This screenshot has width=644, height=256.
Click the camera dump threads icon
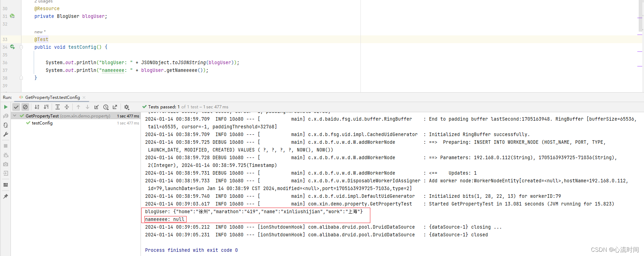pos(6,164)
